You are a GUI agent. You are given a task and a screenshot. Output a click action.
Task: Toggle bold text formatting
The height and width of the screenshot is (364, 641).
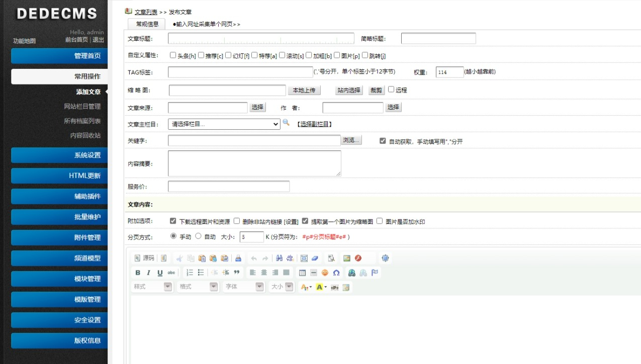click(x=138, y=273)
